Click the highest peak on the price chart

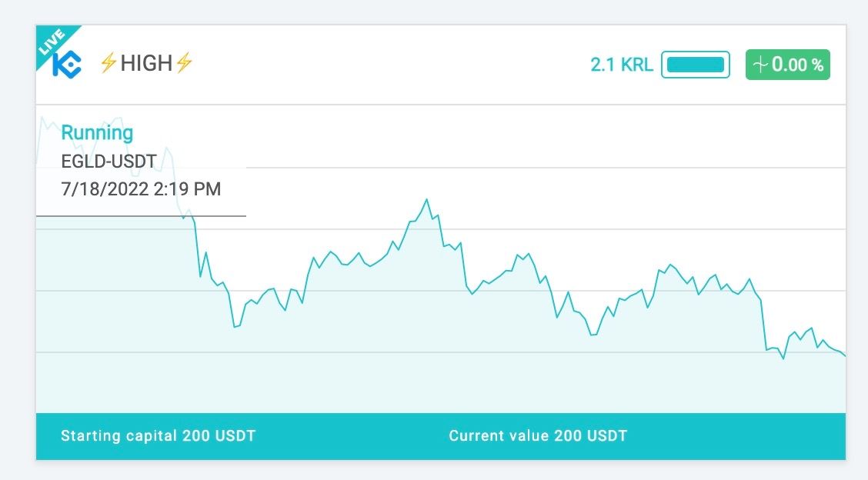click(426, 200)
